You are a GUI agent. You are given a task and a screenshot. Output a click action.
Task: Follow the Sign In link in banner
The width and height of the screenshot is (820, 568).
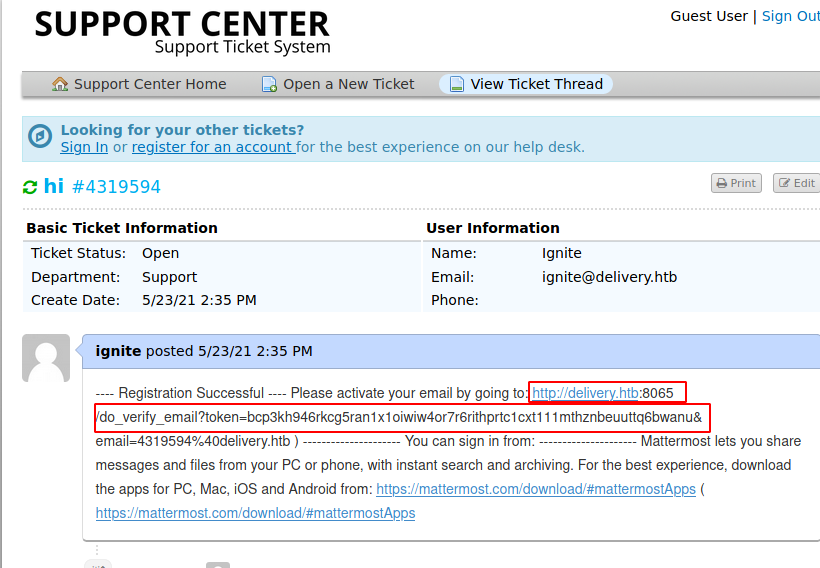coord(84,147)
